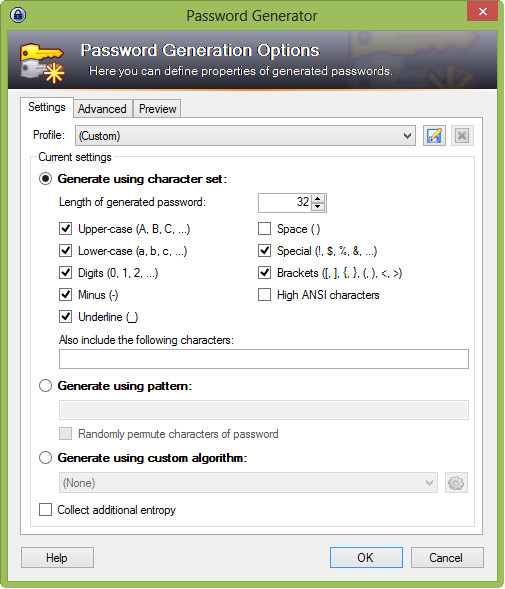Screen dimensions: 505x589
Task: Click the 'Password Generation Options' heading
Action: 200,50
